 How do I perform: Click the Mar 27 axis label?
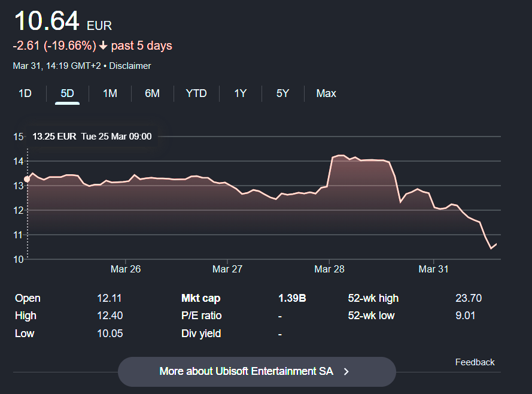pos(227,269)
